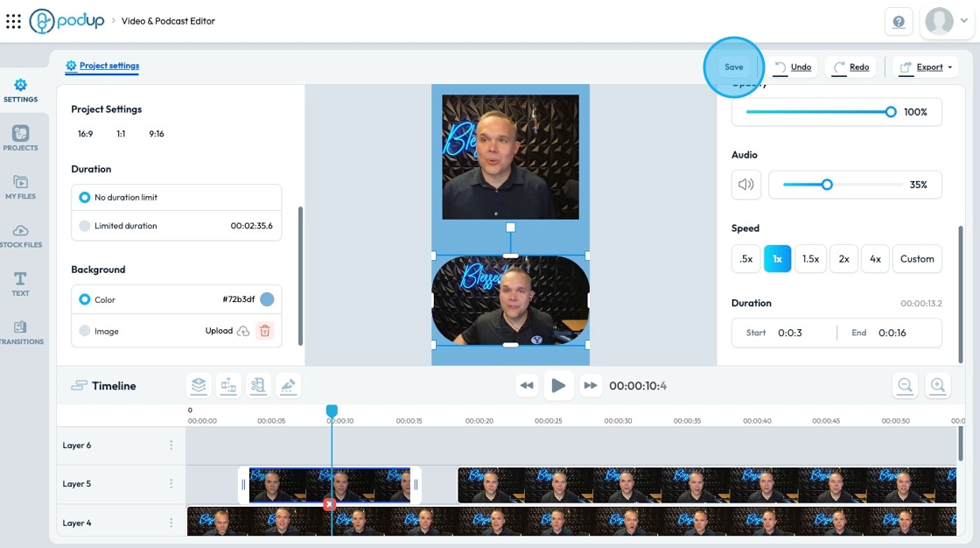The image size is (980, 548).
Task: Click the right properties panel scrollbar
Action: (x=961, y=294)
